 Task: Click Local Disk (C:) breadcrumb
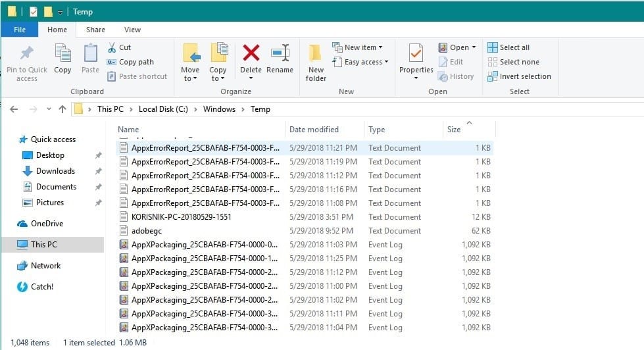(x=163, y=109)
